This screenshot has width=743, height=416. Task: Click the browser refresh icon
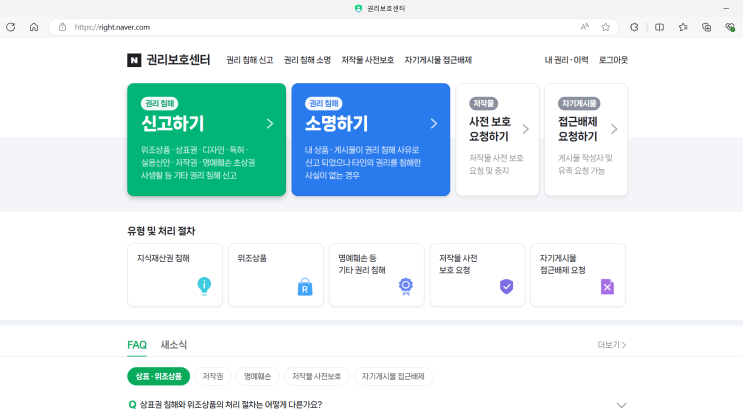tap(10, 27)
